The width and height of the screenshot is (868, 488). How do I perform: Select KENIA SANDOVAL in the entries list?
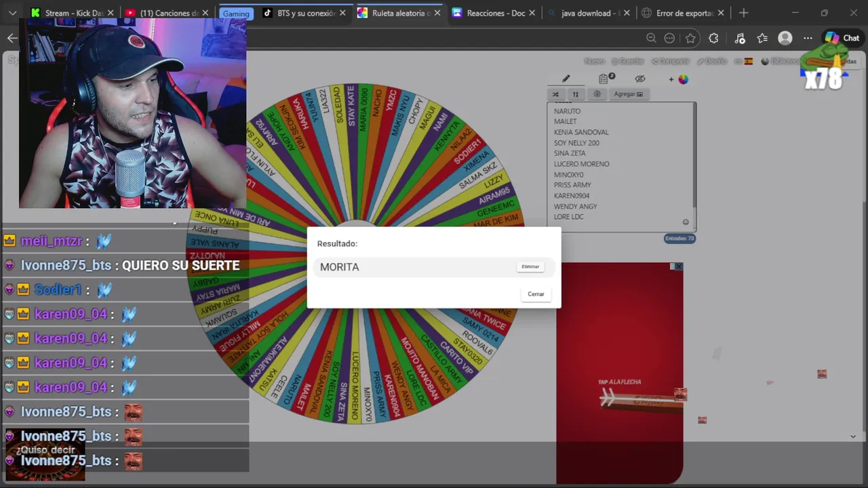(x=581, y=132)
